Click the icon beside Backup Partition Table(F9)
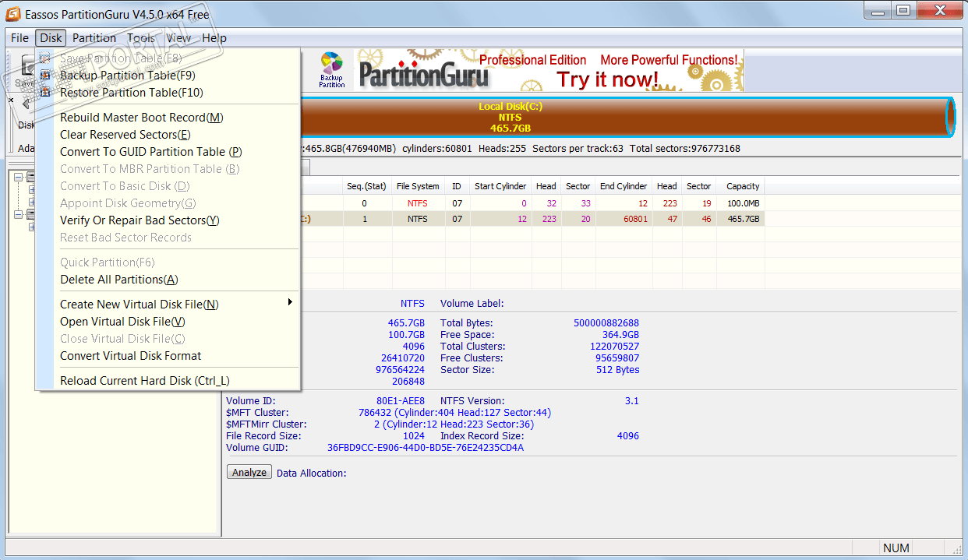 [x=45, y=76]
